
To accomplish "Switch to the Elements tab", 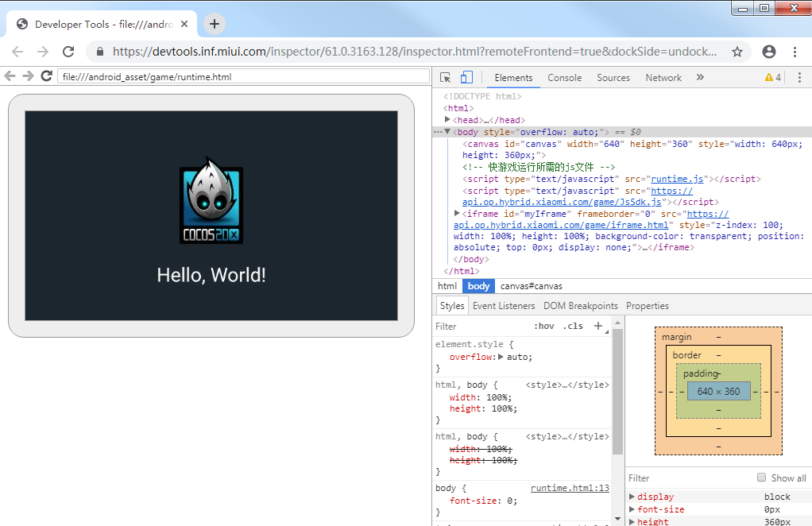I will (x=513, y=78).
